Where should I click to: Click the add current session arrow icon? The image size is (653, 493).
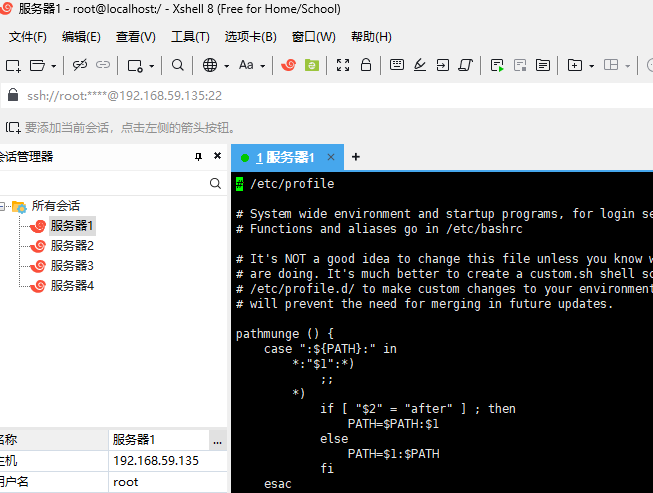click(x=13, y=127)
